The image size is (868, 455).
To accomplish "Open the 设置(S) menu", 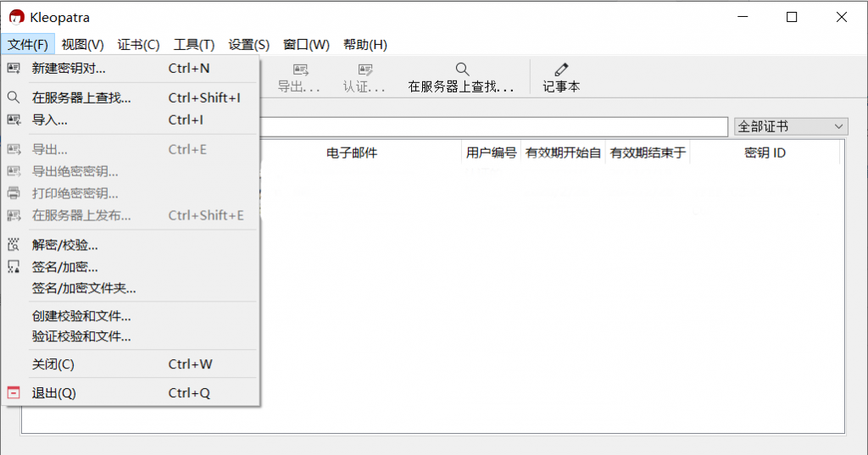I will coord(249,45).
